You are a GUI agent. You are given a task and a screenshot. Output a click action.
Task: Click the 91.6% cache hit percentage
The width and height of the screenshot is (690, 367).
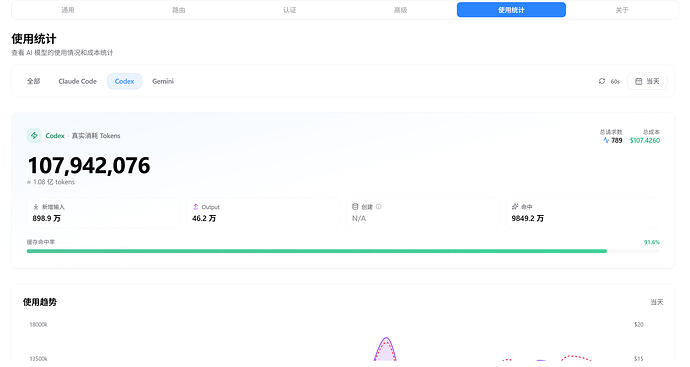point(652,242)
